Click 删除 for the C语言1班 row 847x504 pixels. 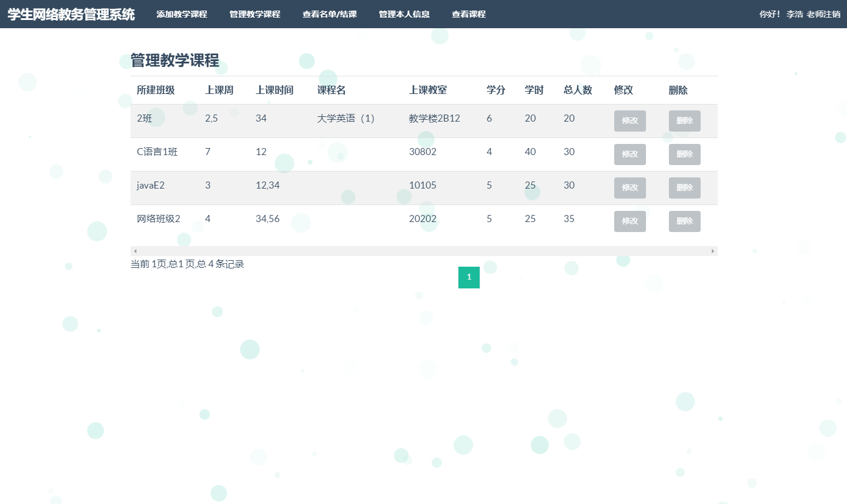(684, 154)
